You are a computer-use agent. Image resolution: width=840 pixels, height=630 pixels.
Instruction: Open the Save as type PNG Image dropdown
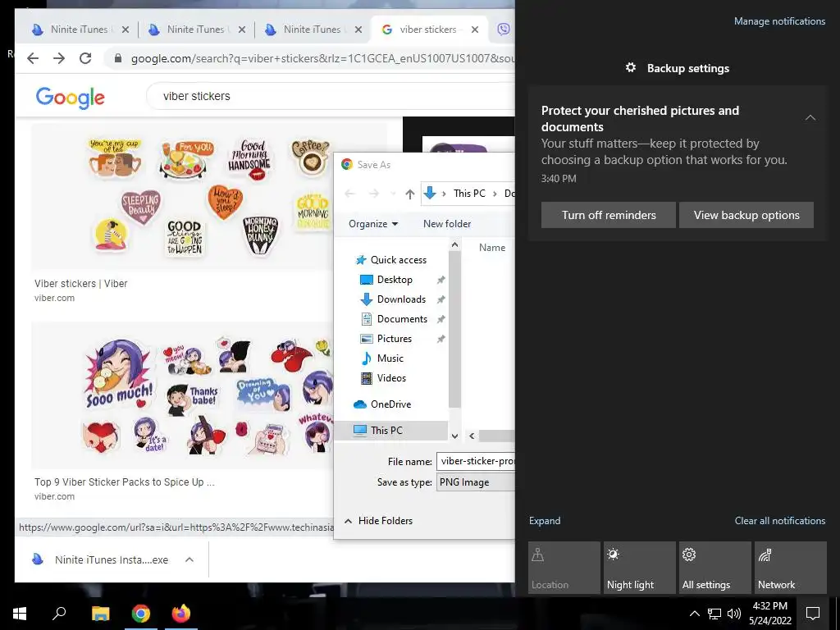click(x=476, y=482)
